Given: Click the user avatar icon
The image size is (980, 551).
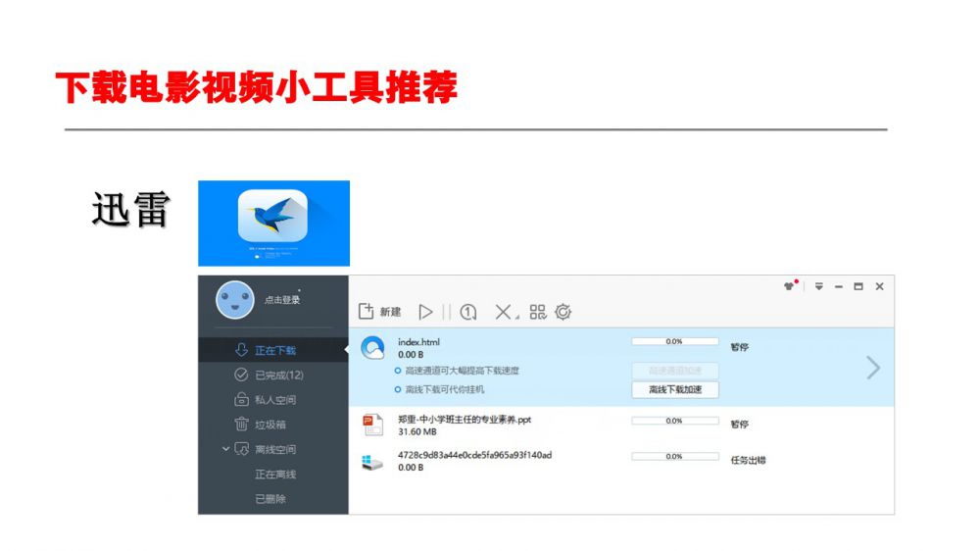Looking at the screenshot, I should 234,300.
